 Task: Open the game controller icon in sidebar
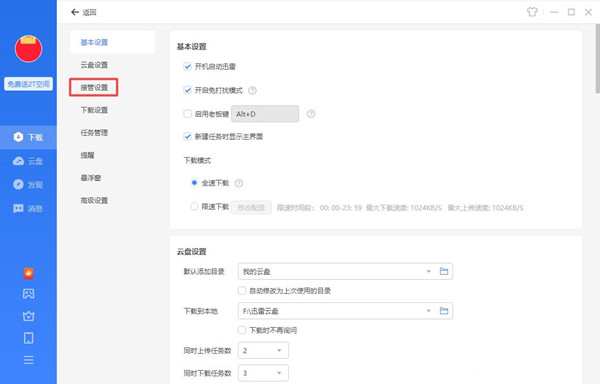pos(28,294)
